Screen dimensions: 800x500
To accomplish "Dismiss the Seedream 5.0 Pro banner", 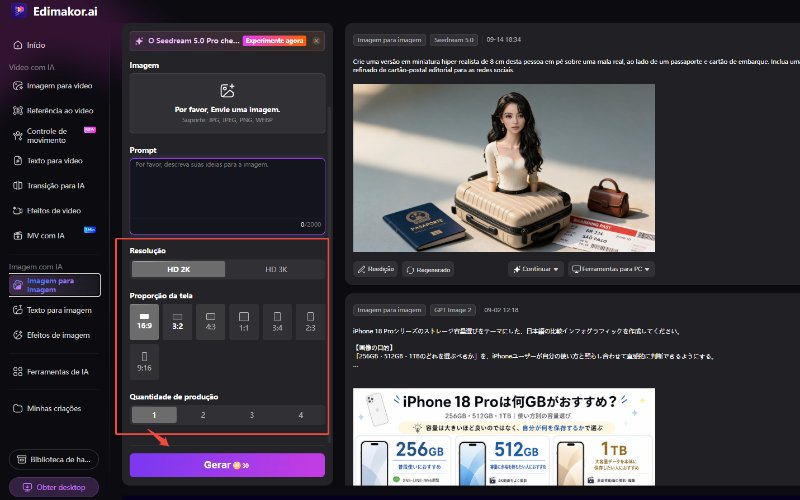I will 316,41.
